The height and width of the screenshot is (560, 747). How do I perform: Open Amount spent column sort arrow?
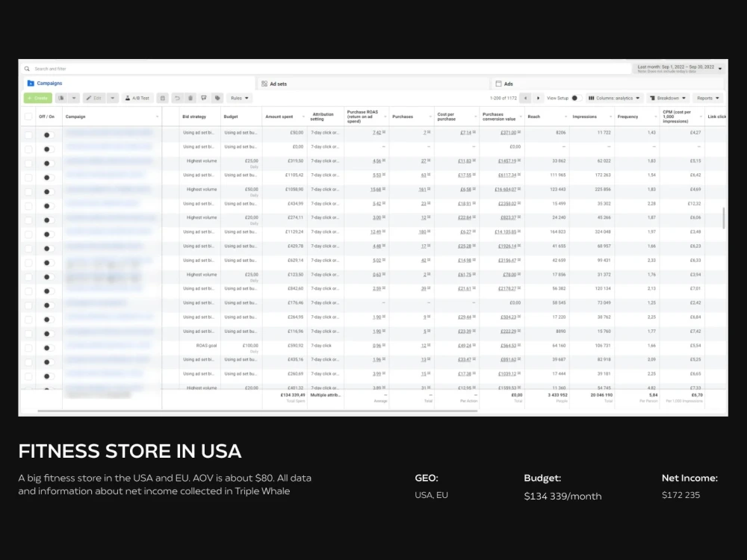[303, 116]
